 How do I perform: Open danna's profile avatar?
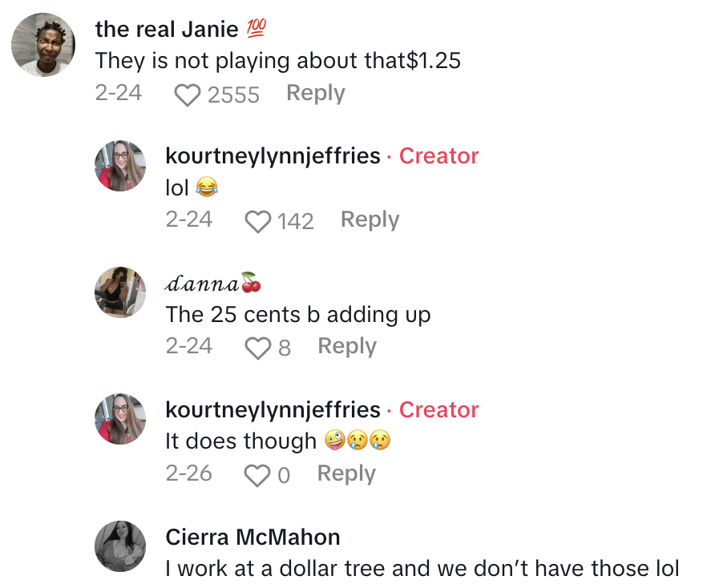click(120, 292)
